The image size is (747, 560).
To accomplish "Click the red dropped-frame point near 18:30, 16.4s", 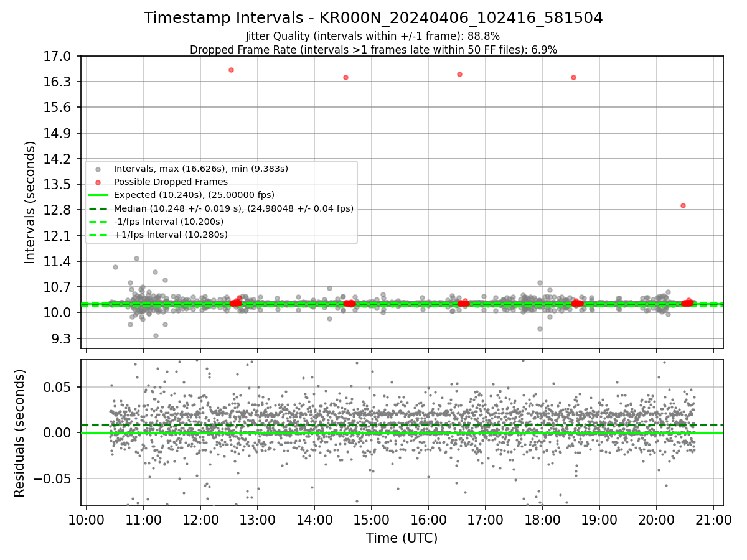I will [x=573, y=77].
